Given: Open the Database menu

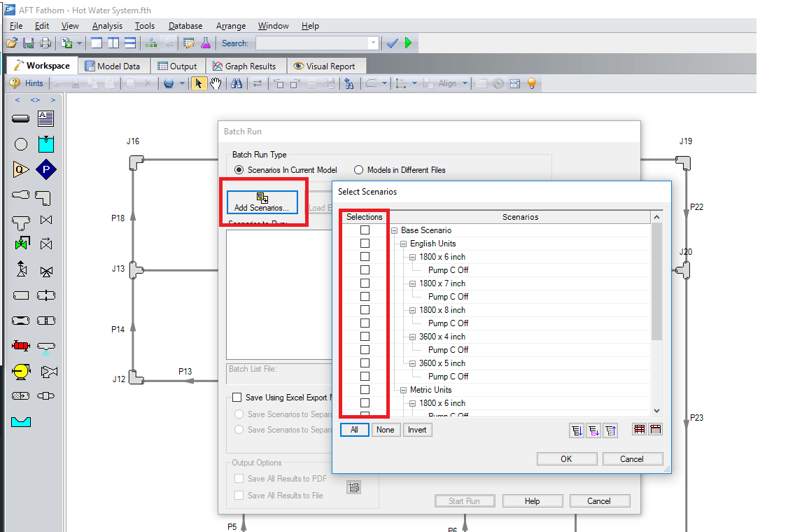Looking at the screenshot, I should tap(185, 26).
